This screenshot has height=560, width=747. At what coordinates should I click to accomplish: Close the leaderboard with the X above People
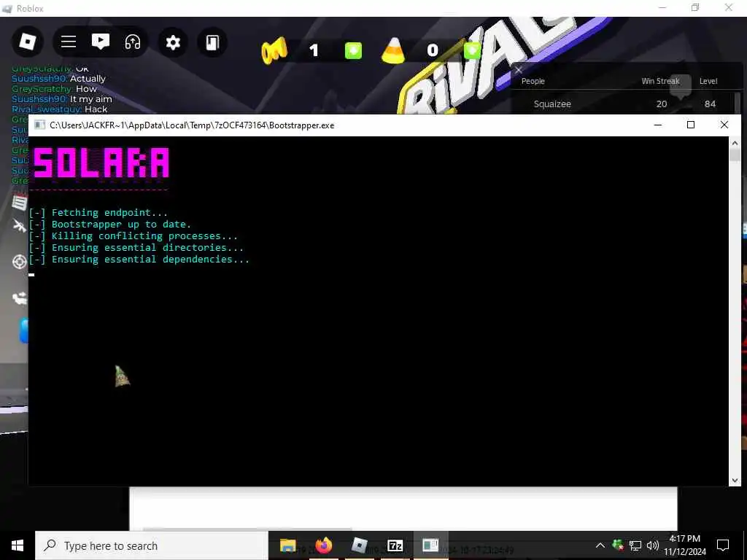pos(519,70)
